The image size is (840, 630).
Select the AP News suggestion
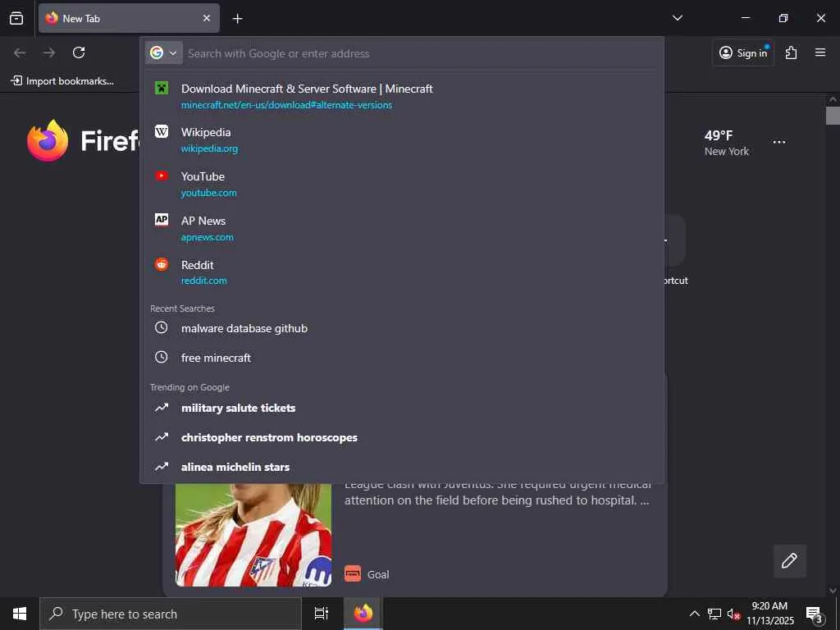point(402,228)
